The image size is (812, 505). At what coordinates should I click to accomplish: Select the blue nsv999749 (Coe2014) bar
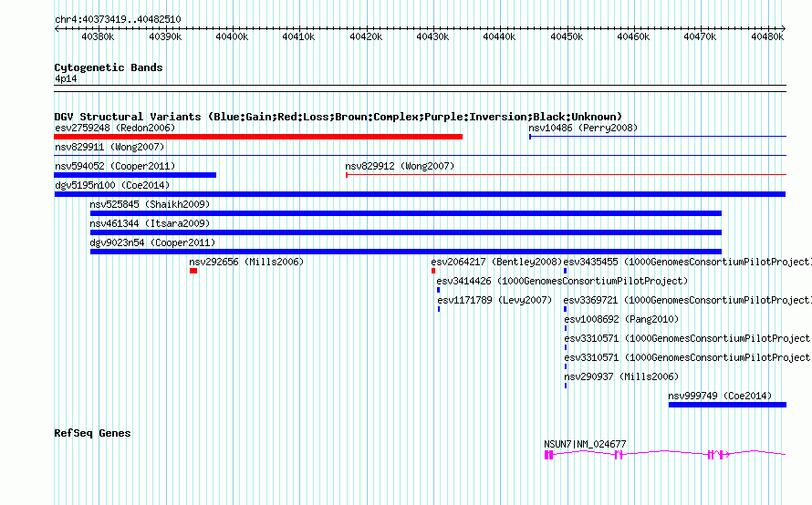tap(727, 405)
